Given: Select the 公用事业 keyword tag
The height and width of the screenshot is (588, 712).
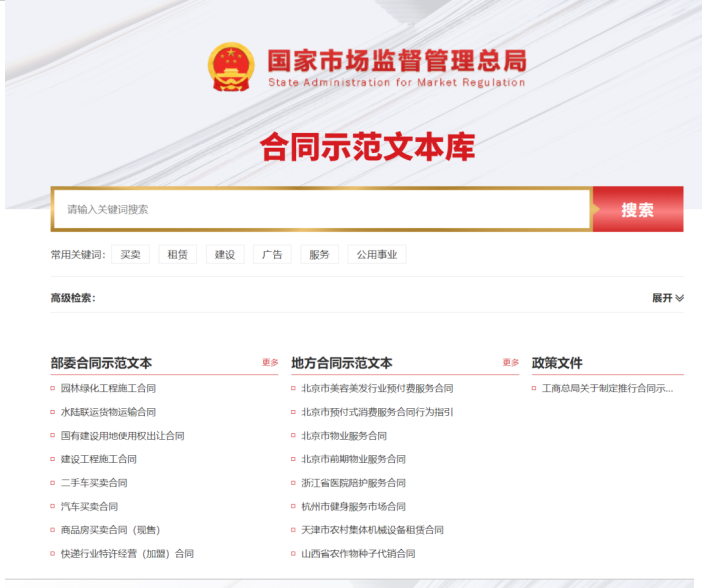Looking at the screenshot, I should (377, 255).
